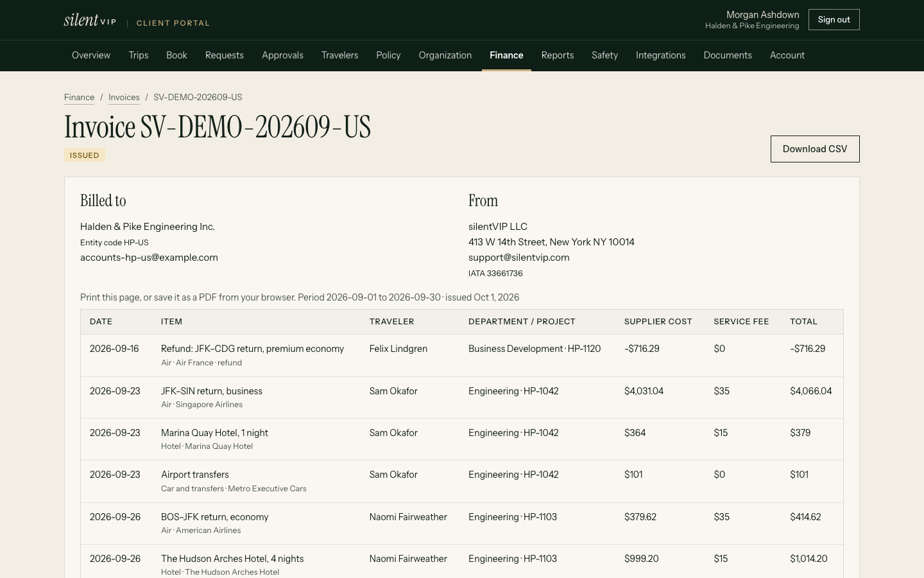Viewport: 924px width, 578px height.
Task: Click the $1,014.20 total value
Action: pyautogui.click(x=809, y=559)
